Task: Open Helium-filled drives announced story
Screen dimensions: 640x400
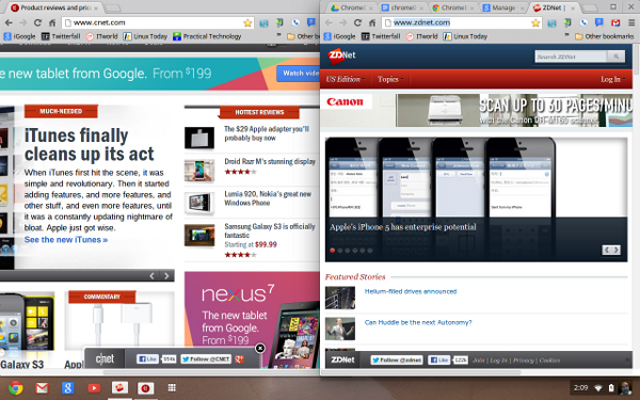Action: (411, 291)
